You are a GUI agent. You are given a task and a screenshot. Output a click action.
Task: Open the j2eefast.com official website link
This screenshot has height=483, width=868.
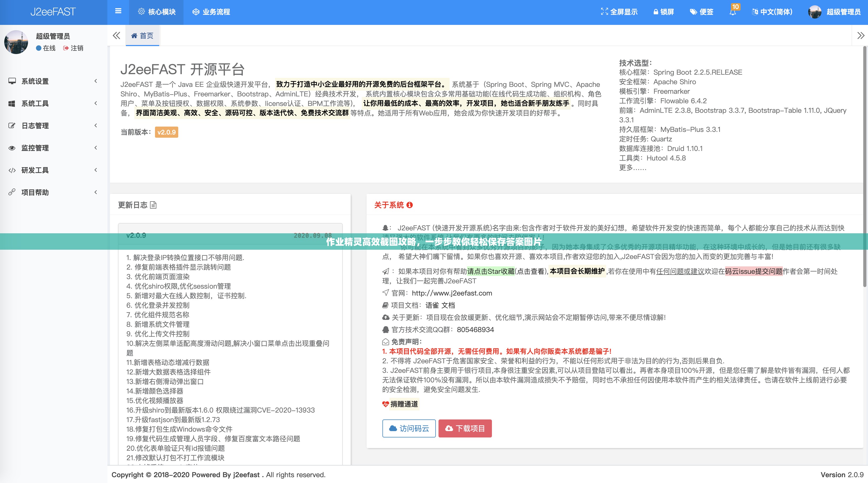451,293
